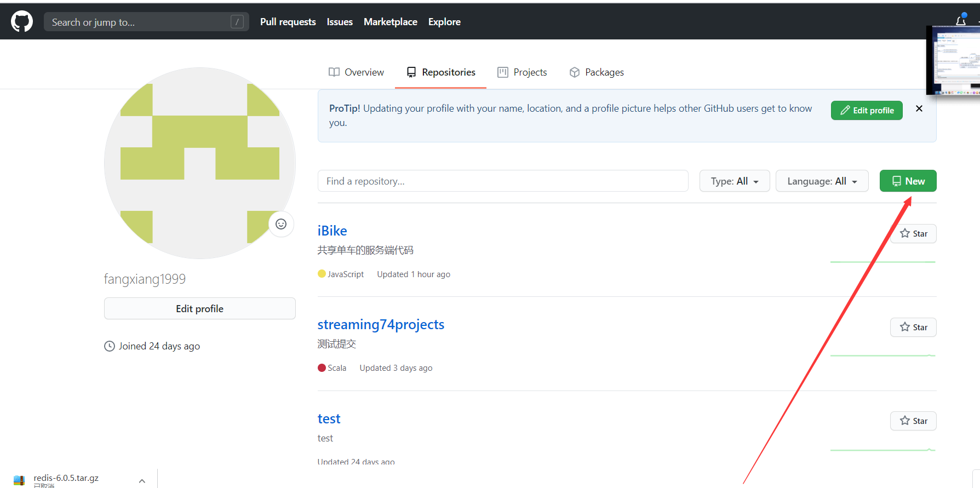Open Pull requests in the header
The width and height of the screenshot is (980, 488).
click(288, 22)
